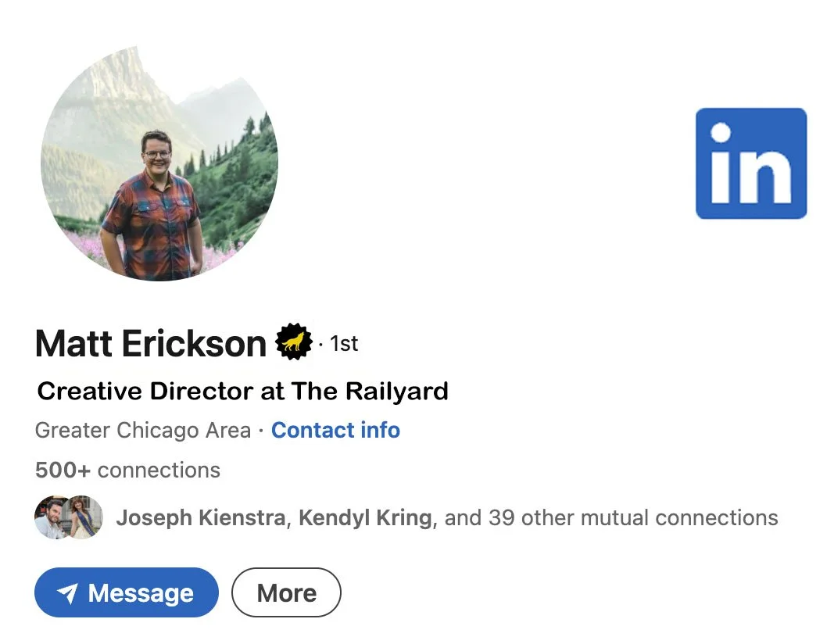Click Joseph Kienstra's small avatar
Screen dimensions: 827x644
50,517
